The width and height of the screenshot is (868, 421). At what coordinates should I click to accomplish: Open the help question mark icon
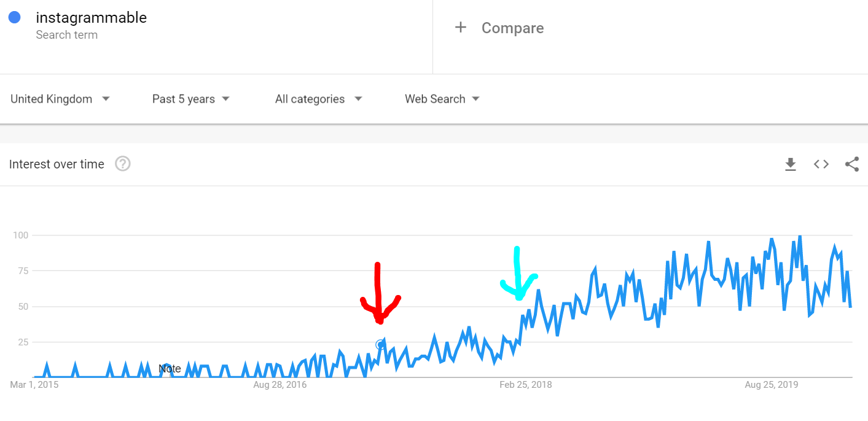123,164
